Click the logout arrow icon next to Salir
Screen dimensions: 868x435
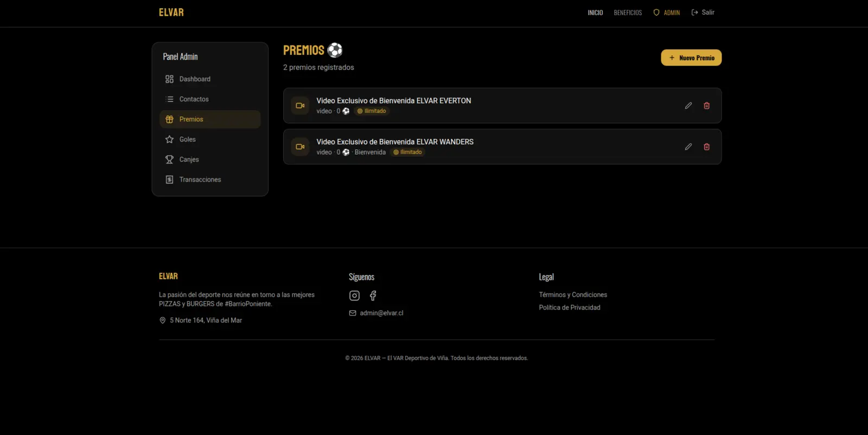694,12
